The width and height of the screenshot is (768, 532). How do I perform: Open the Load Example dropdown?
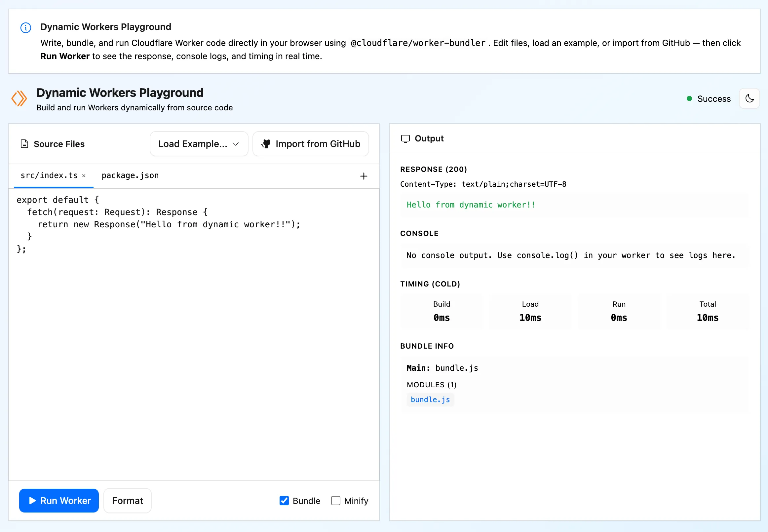click(x=199, y=144)
